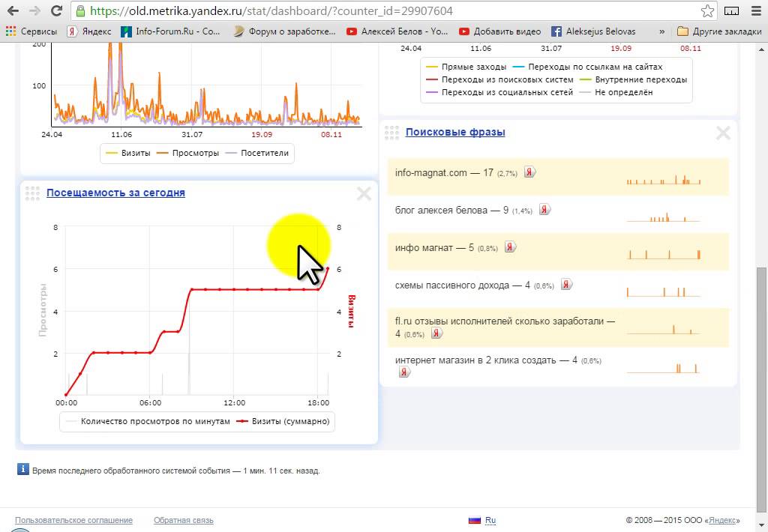Grab the drag handle of Посещаемость за сегодня
Viewport: 768px width, 532px height.
(32, 193)
